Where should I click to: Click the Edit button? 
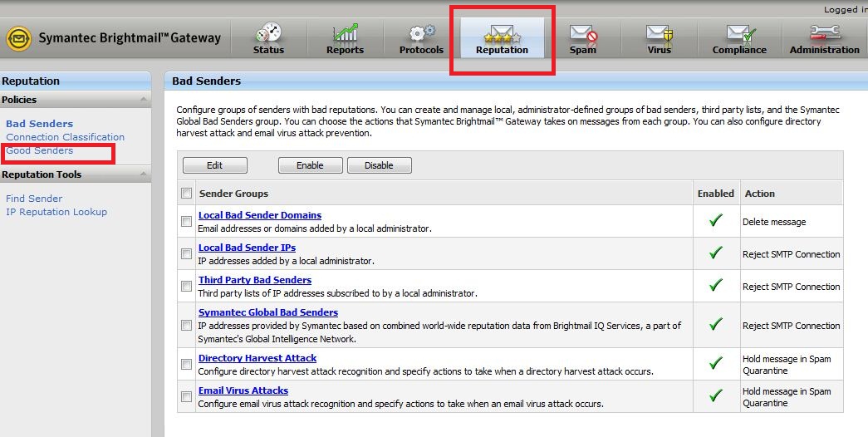tap(215, 165)
